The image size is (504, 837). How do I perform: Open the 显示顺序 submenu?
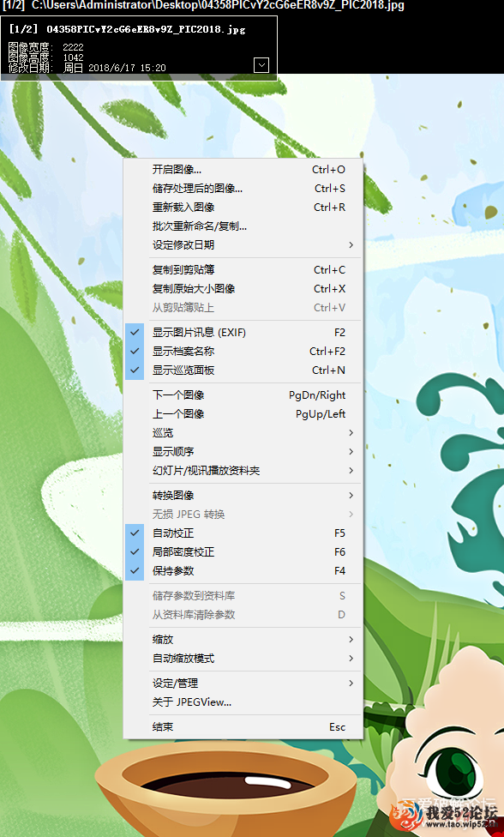click(243, 452)
